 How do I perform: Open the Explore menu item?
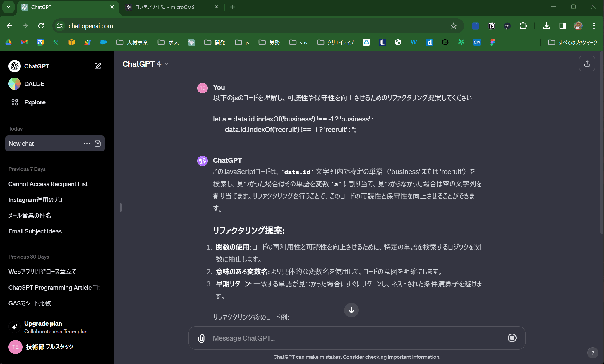[x=35, y=102]
